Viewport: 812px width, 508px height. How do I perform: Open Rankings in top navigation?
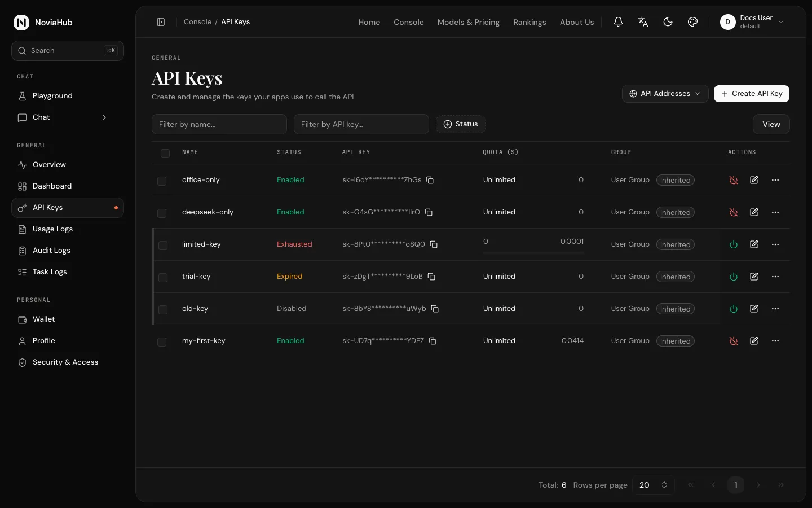(x=529, y=22)
